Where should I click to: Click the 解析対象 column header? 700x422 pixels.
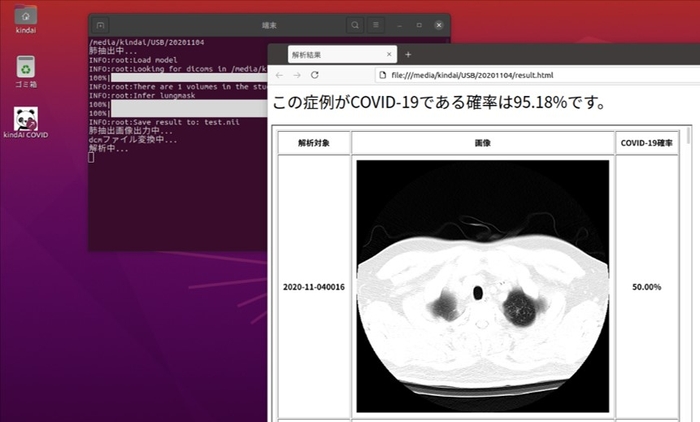tap(313, 143)
